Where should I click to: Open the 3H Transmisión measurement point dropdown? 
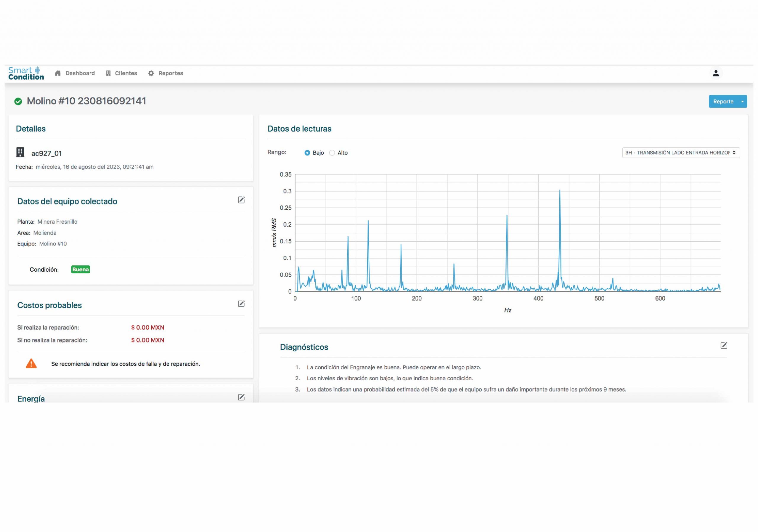click(x=681, y=153)
